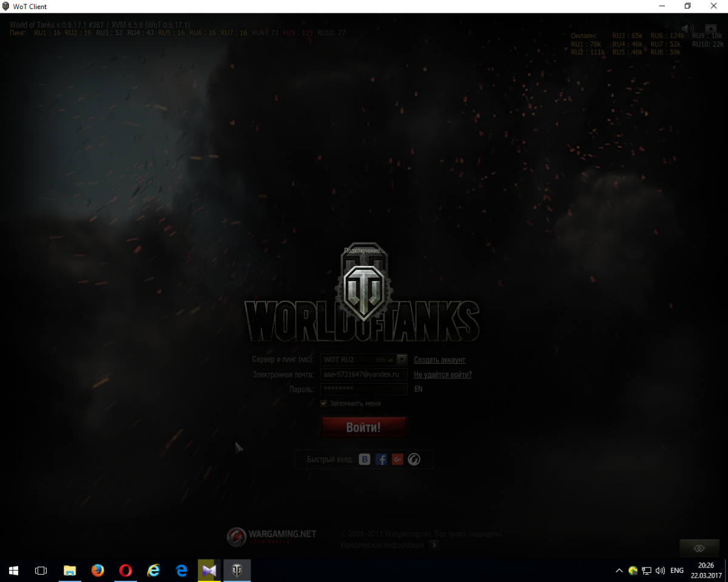Open File Explorer from the taskbar
The width and height of the screenshot is (728, 582).
tap(70, 570)
